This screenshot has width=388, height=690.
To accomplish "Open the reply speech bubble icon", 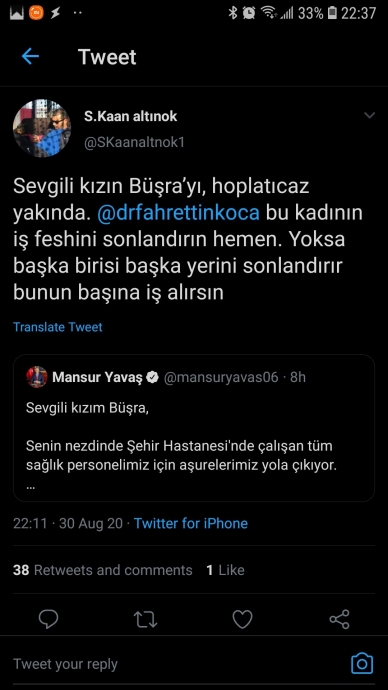I will click(x=48, y=619).
